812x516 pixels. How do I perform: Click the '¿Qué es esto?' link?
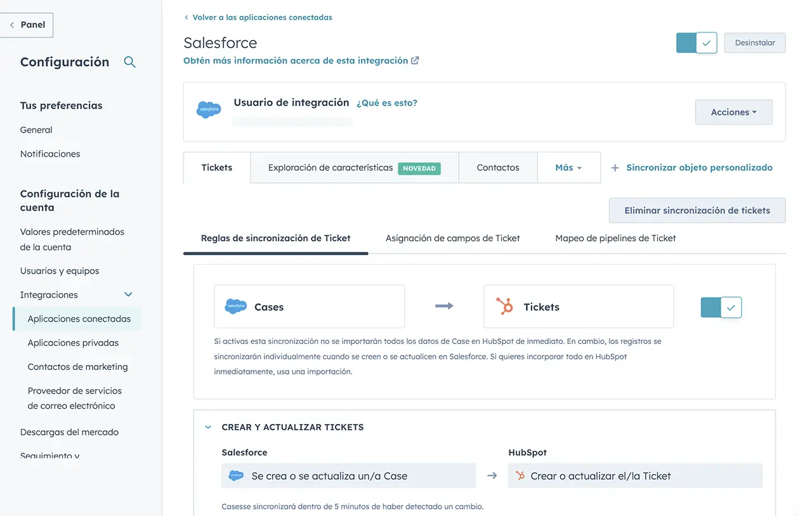(387, 103)
